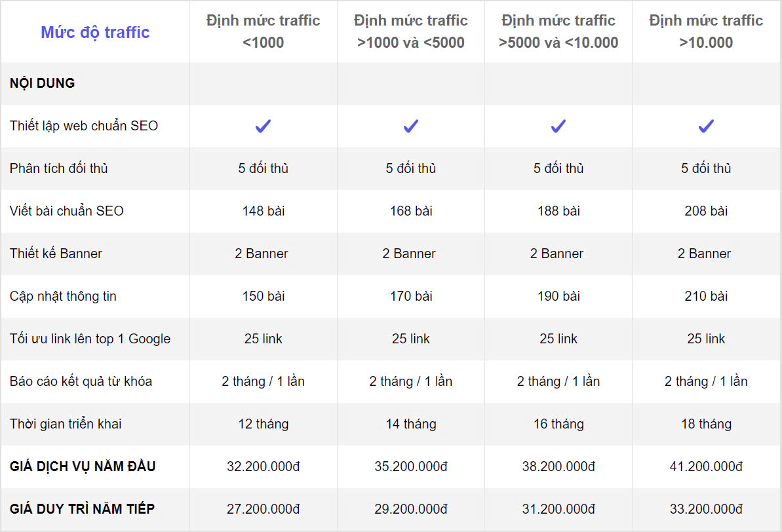
Task: Click maintenance price 29.200.000đ
Action: point(411,509)
